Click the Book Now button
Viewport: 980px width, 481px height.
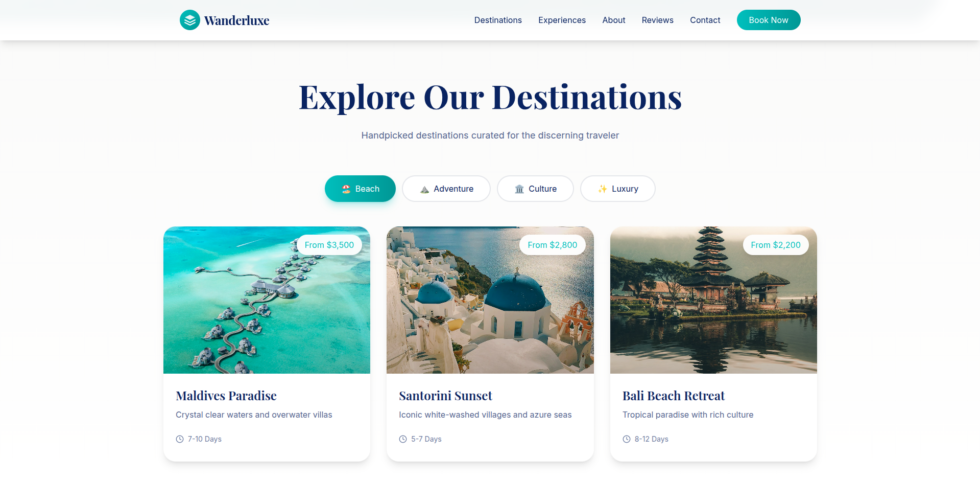[769, 20]
